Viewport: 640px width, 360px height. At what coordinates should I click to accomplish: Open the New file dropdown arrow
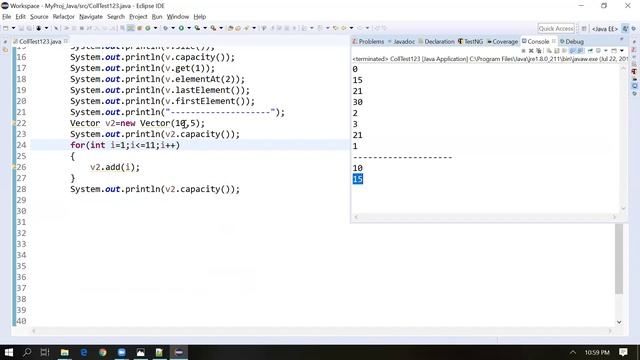tap(13, 28)
